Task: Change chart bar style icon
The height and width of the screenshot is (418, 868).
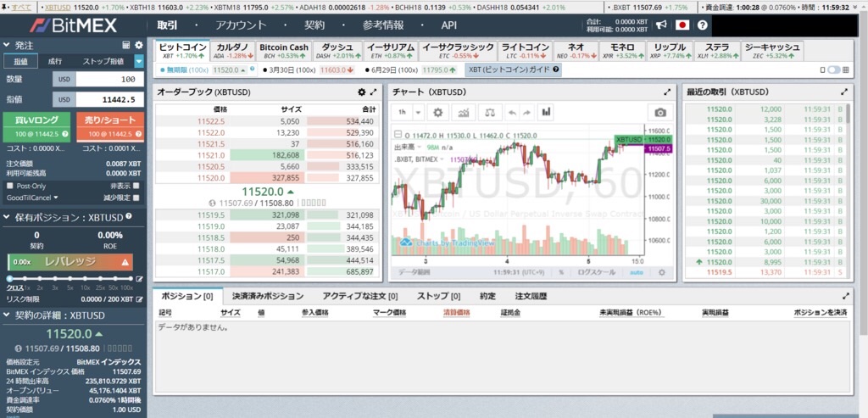Action: point(547,113)
